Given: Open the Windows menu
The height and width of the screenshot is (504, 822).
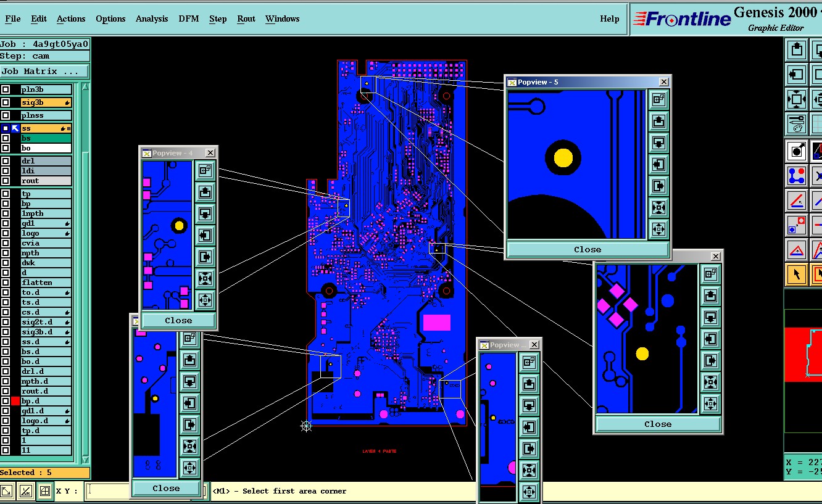Looking at the screenshot, I should click(283, 19).
